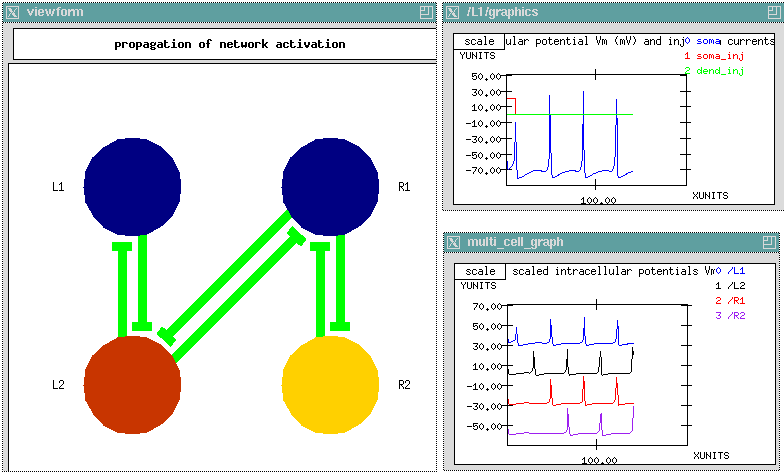Screen dimensions: 784x475
Task: Click the R1 neuron circle
Action: (330, 186)
